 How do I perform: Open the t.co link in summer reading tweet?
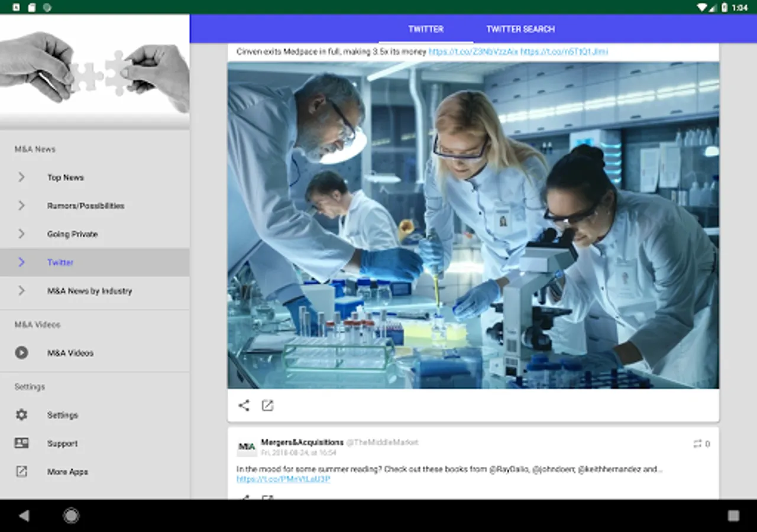point(283,479)
